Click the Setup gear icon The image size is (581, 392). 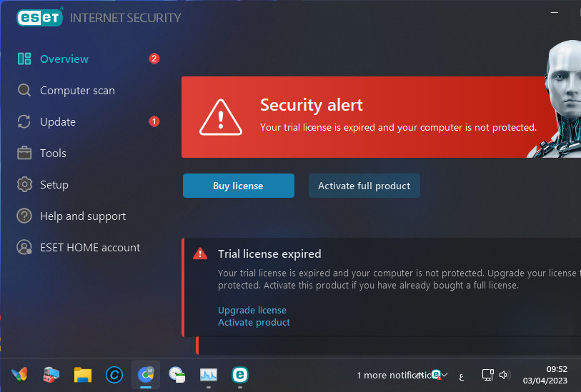point(24,184)
